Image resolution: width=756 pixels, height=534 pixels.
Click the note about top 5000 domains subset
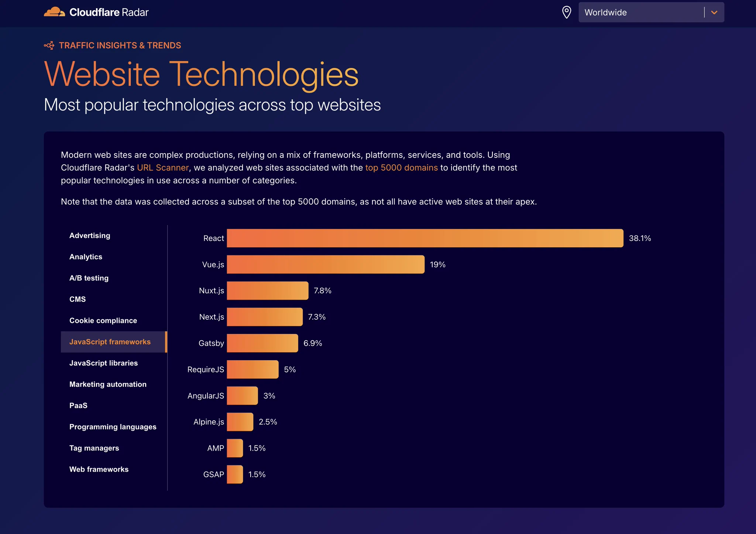pos(299,201)
